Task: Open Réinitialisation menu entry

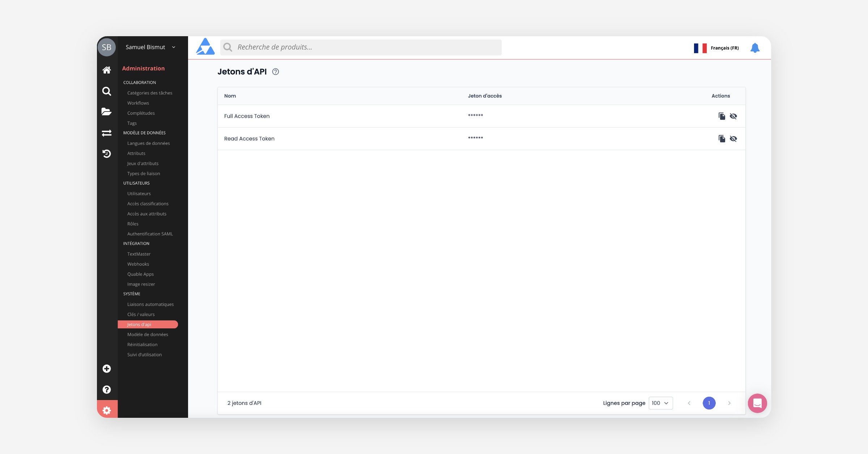Action: click(142, 344)
